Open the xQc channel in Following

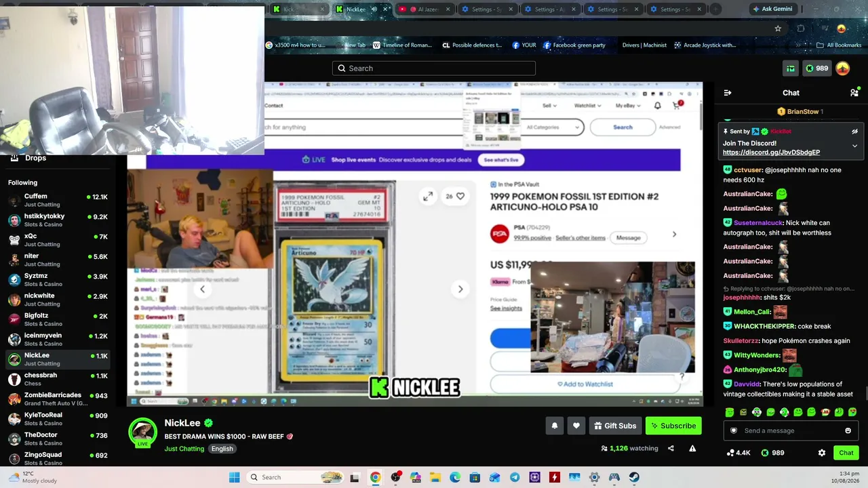point(58,240)
